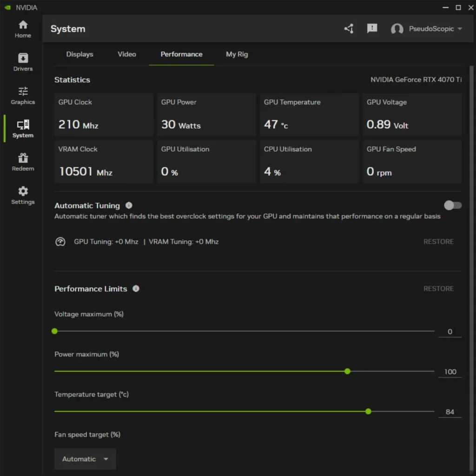Click the Power maximum slider handle
The height and width of the screenshot is (476, 476).
click(x=347, y=371)
